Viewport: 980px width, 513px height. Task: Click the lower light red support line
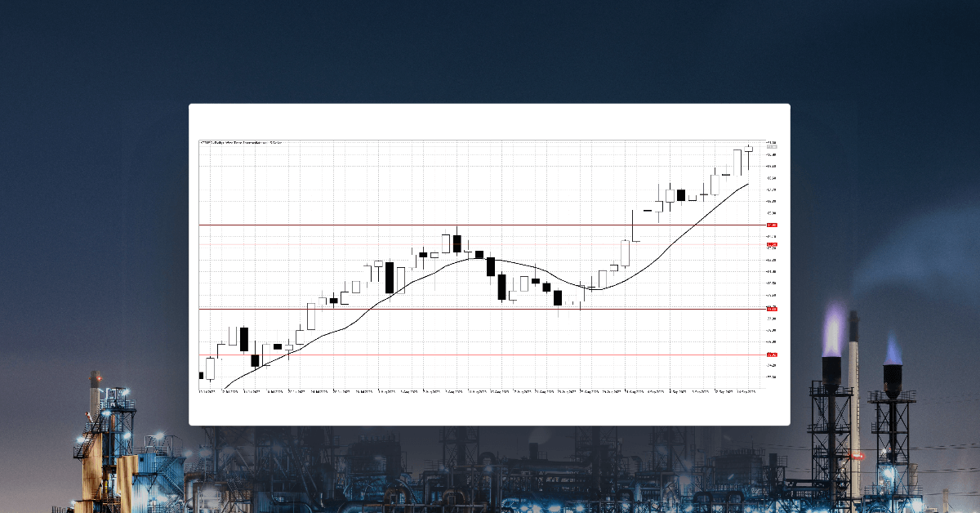(x=490, y=354)
